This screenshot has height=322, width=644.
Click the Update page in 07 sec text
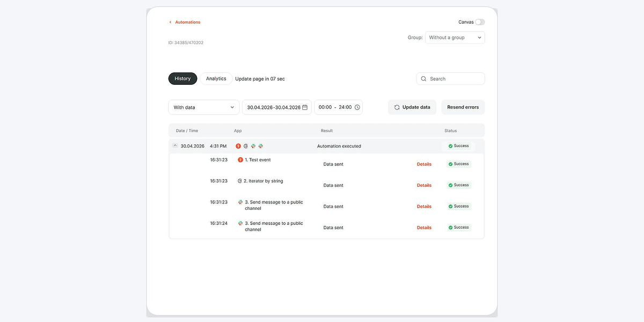(260, 79)
